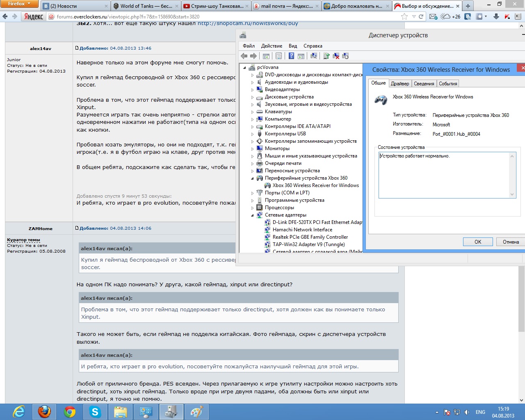Image resolution: width=525 pixels, height=420 pixels.
Task: Expand the Процессоры node
Action: click(253, 208)
